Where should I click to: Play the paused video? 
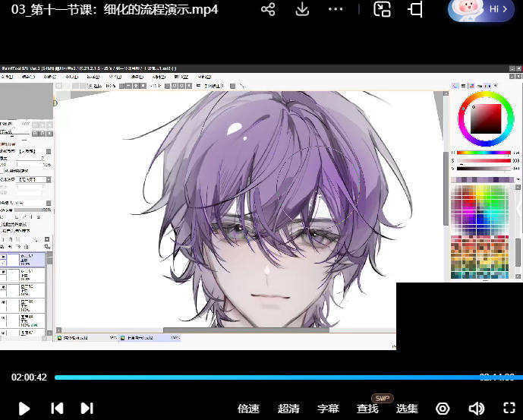coord(24,409)
